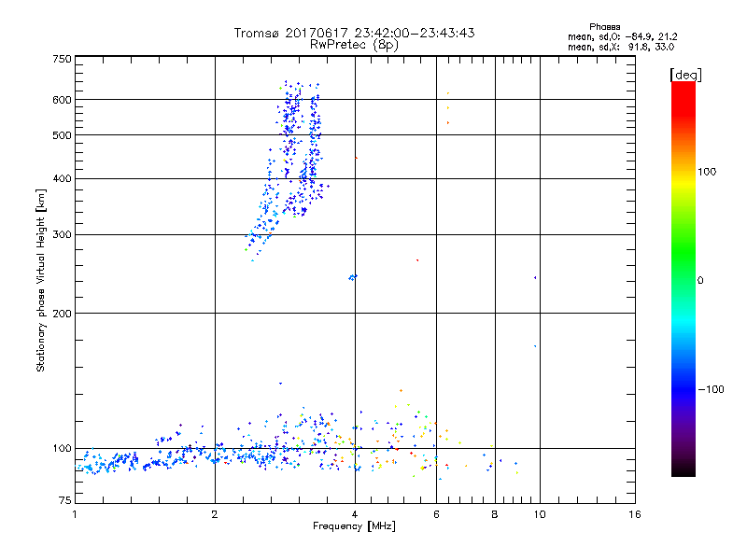
Task: Click the colorbar tick label '0'
Action: 700,281
